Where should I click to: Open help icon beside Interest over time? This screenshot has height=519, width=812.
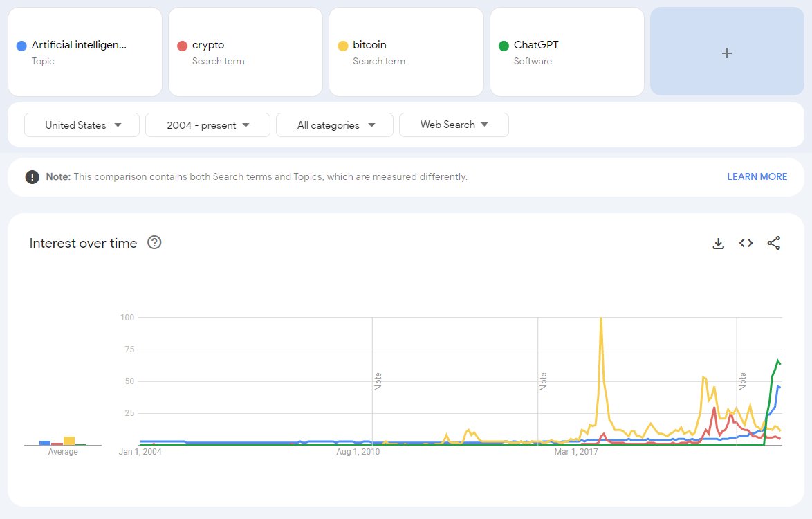(154, 242)
